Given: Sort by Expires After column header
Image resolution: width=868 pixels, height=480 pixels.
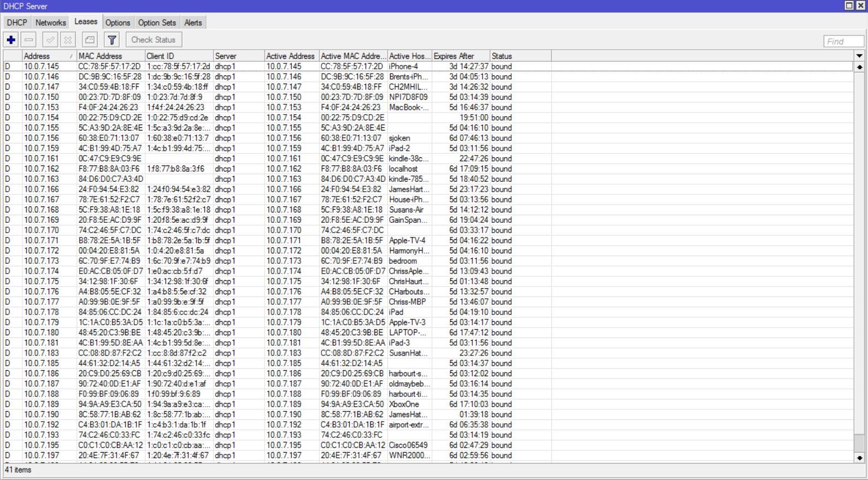Looking at the screenshot, I should (461, 56).
